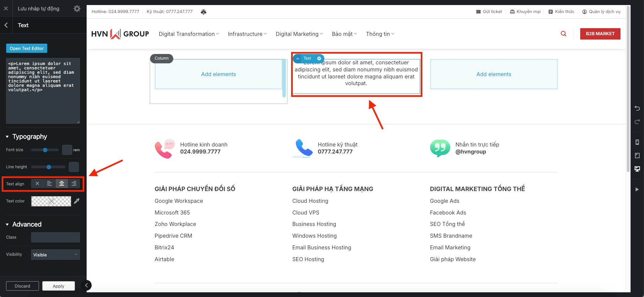Collapse the Typography section
The width and height of the screenshot is (644, 297).
pos(7,137)
